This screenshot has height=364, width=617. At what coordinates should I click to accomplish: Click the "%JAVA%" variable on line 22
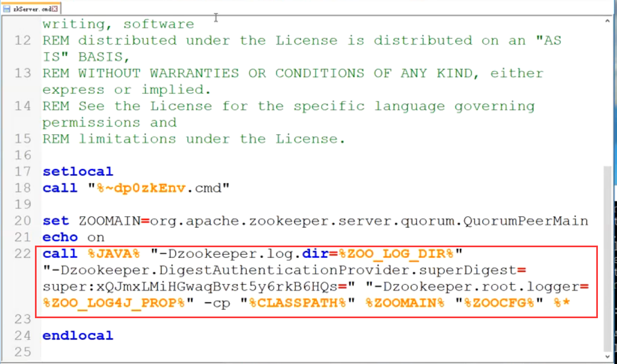114,254
